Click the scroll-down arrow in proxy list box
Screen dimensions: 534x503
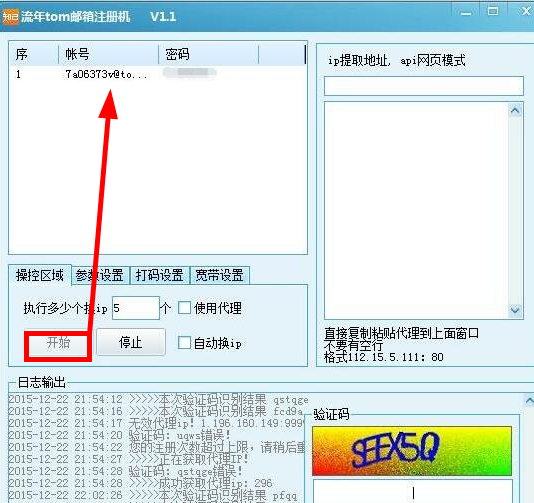click(x=515, y=310)
